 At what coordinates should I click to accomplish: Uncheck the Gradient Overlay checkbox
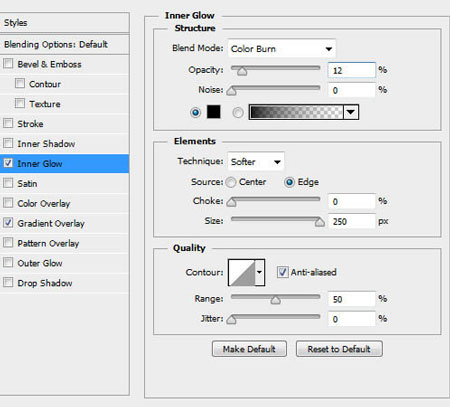8,223
